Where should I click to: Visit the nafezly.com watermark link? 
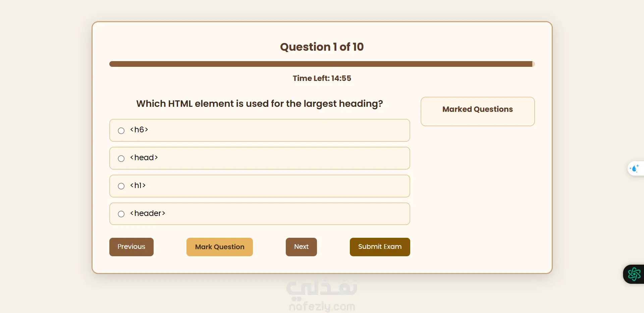pos(322,306)
